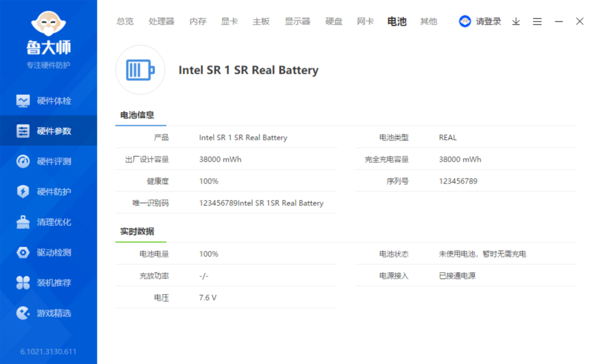
Task: Select the 装机推荐 build recommendation icon
Action: [x=48, y=283]
